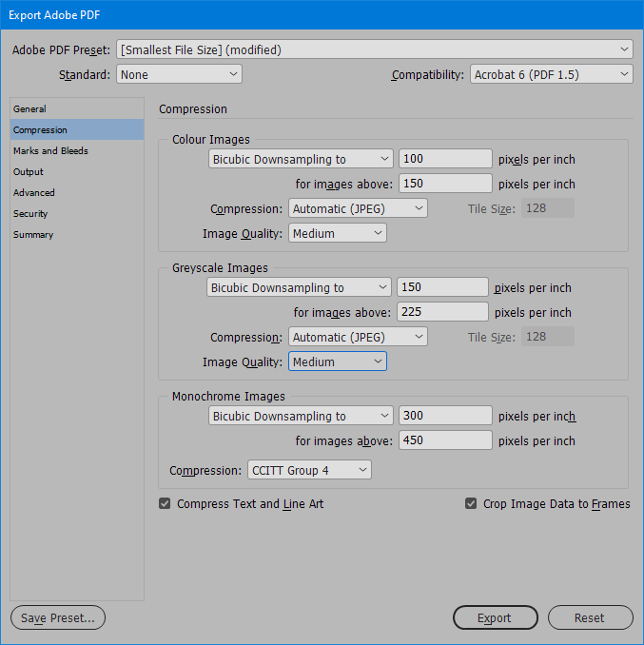Screen dimensions: 644x645
Task: Toggle Compress Text and Line Art checkbox
Action: tap(165, 503)
